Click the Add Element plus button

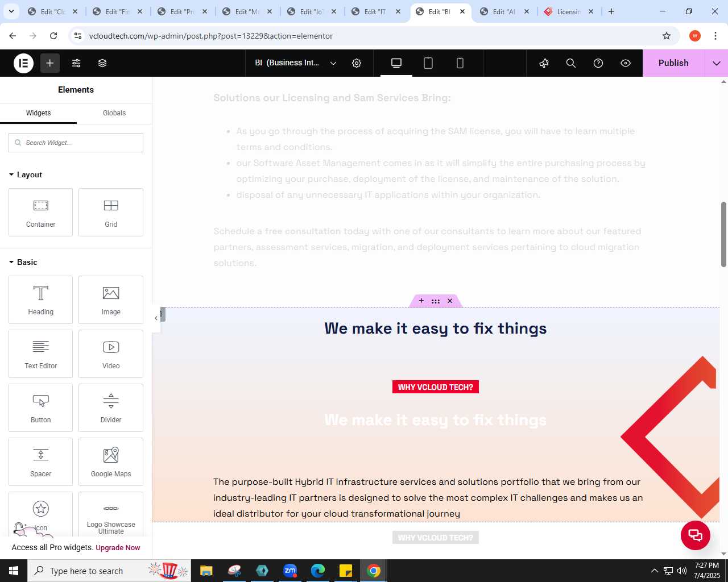pos(50,63)
